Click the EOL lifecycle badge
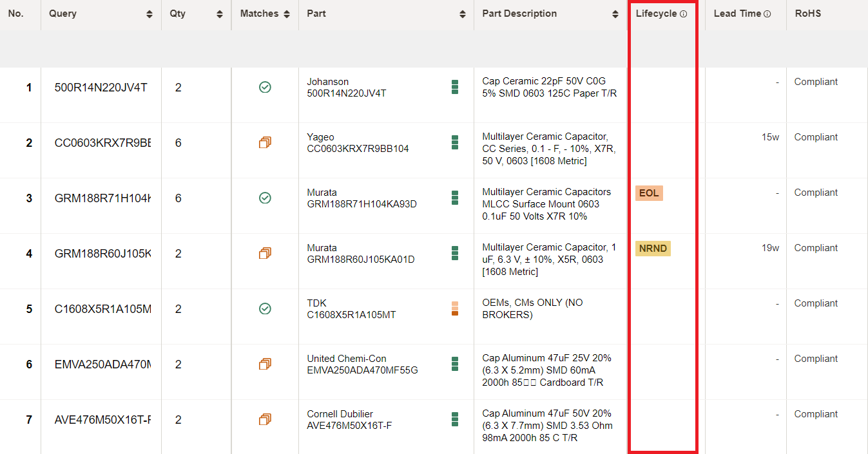 [649, 193]
